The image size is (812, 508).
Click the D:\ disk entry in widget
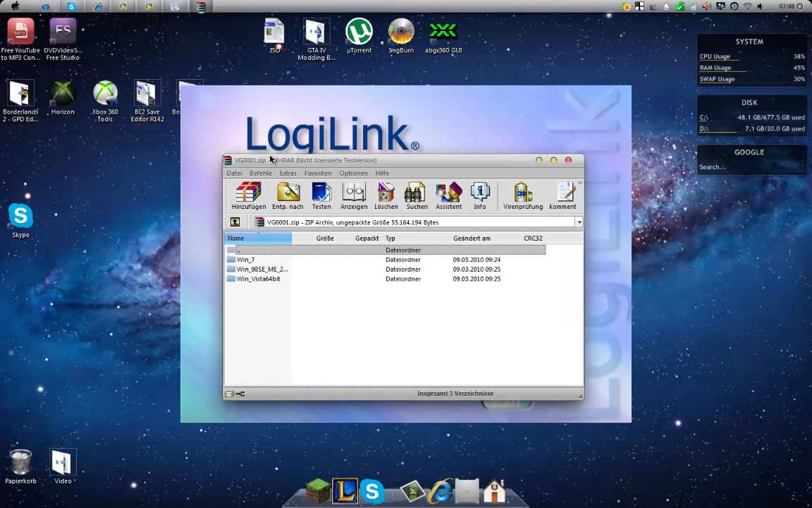(x=752, y=128)
